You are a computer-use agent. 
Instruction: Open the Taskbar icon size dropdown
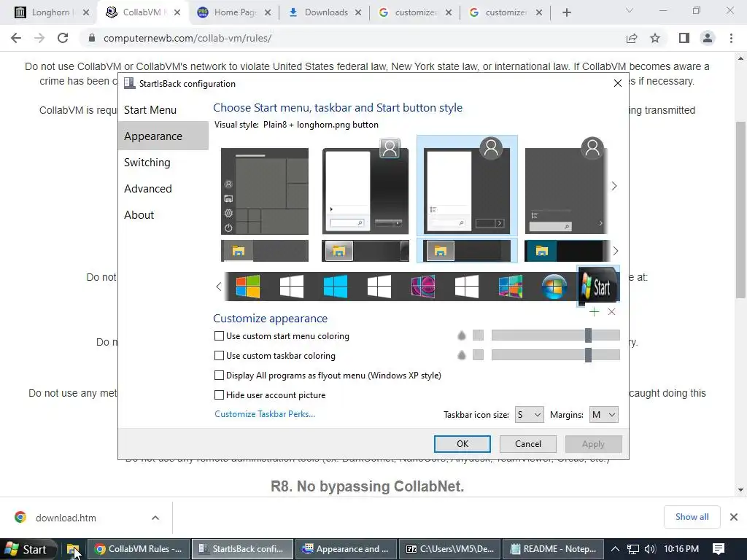point(529,415)
